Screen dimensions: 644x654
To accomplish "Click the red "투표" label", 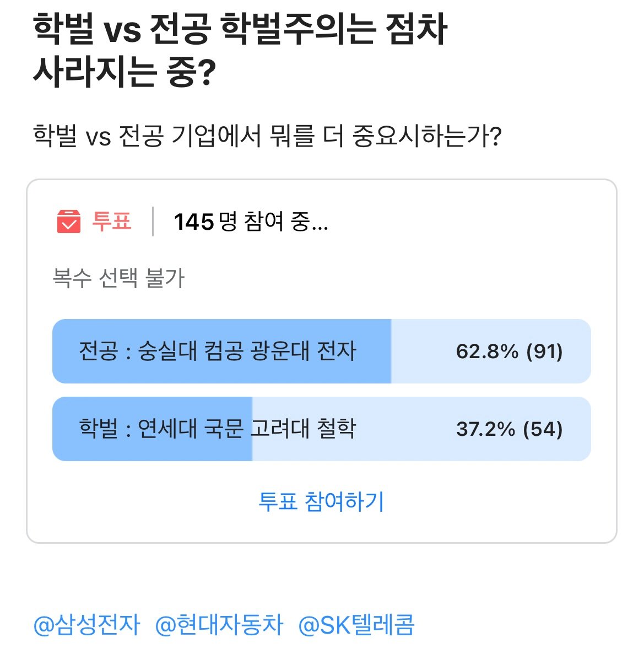I will coord(112,221).
